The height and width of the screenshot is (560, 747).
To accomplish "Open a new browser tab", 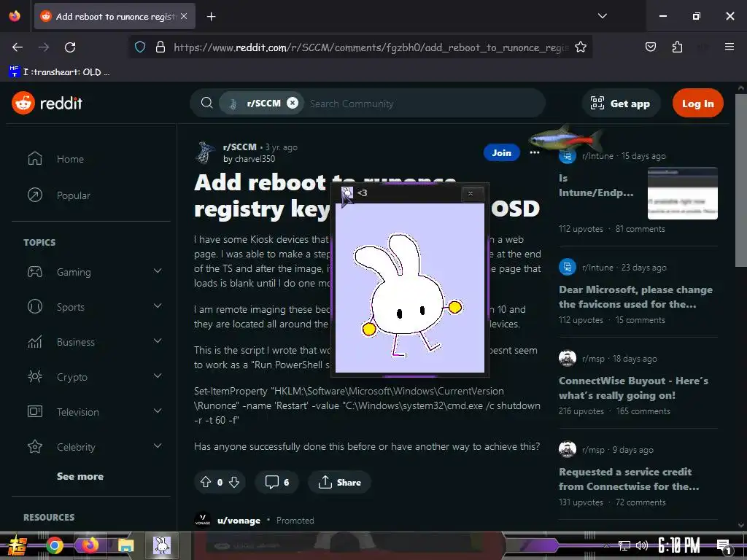I will coord(211,17).
